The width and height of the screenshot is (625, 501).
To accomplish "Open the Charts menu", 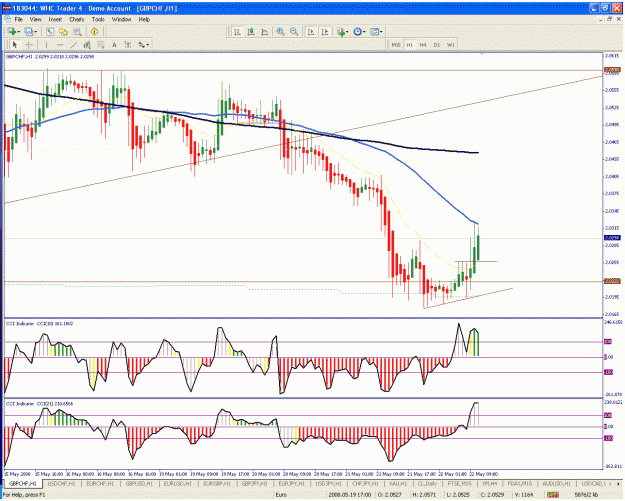I will point(77,19).
